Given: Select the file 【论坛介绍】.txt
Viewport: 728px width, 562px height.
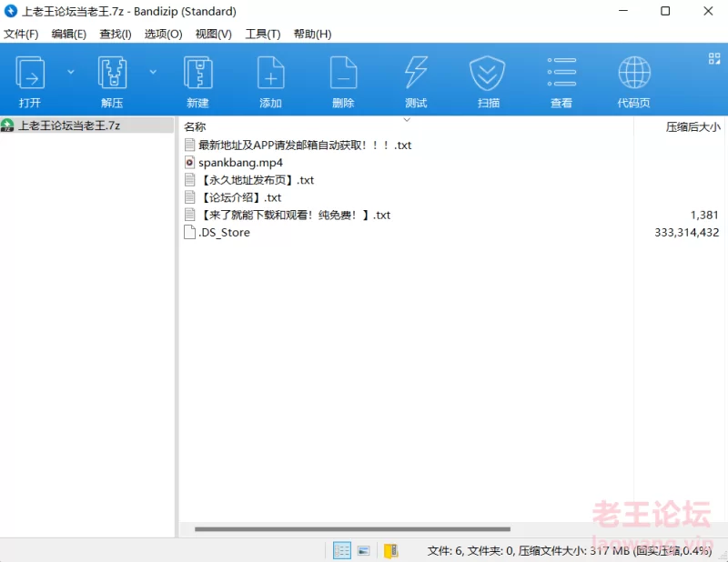Looking at the screenshot, I should tap(240, 197).
